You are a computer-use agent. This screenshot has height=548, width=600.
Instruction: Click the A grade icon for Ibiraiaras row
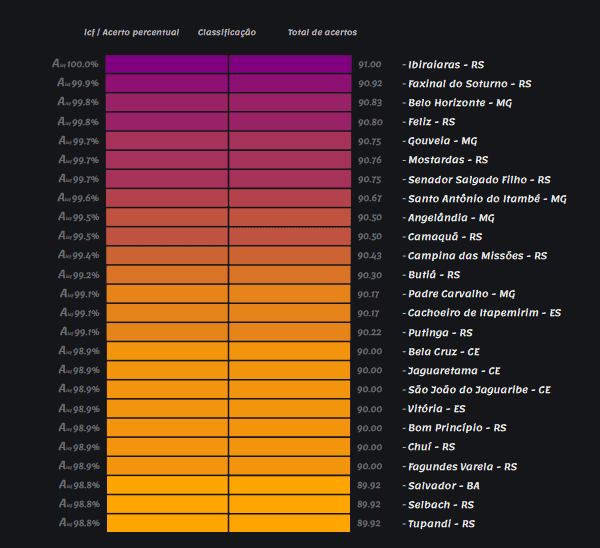click(59, 64)
